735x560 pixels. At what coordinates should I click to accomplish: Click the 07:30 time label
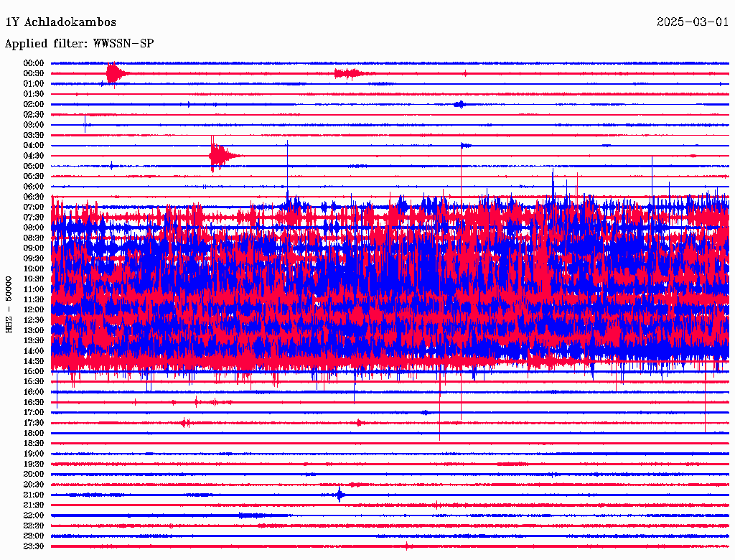tap(34, 218)
